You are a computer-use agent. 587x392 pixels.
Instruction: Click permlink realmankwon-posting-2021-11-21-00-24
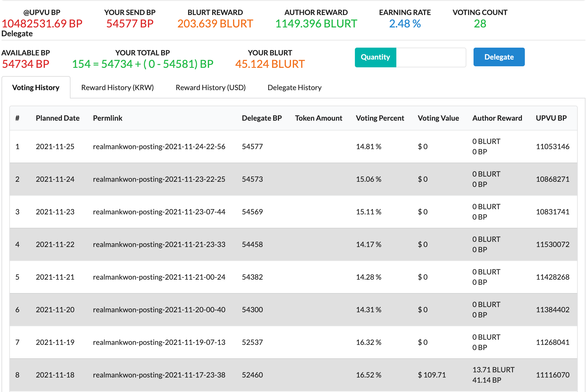tap(159, 277)
